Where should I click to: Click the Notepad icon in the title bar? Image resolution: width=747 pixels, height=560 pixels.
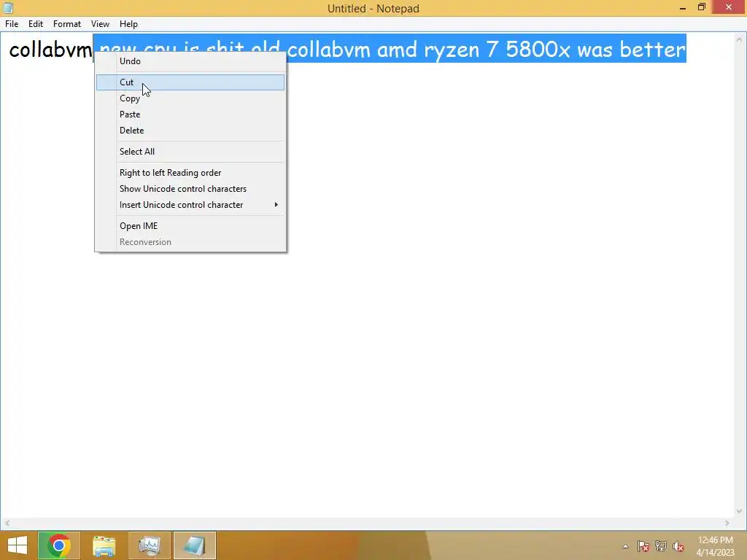click(x=7, y=7)
